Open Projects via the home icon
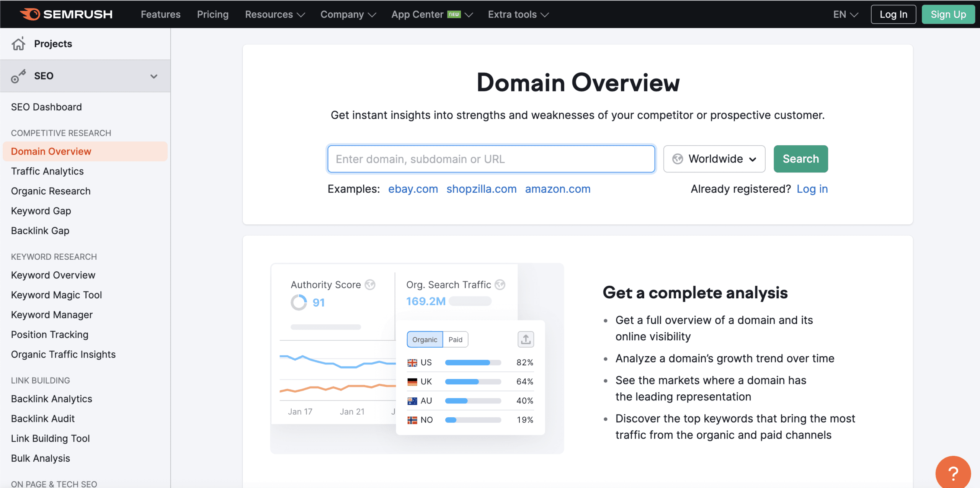The height and width of the screenshot is (488, 980). 18,44
